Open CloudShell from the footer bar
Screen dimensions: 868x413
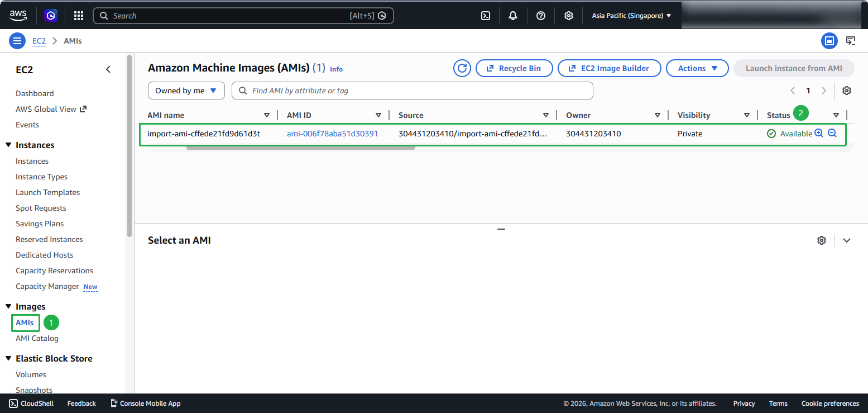click(31, 403)
